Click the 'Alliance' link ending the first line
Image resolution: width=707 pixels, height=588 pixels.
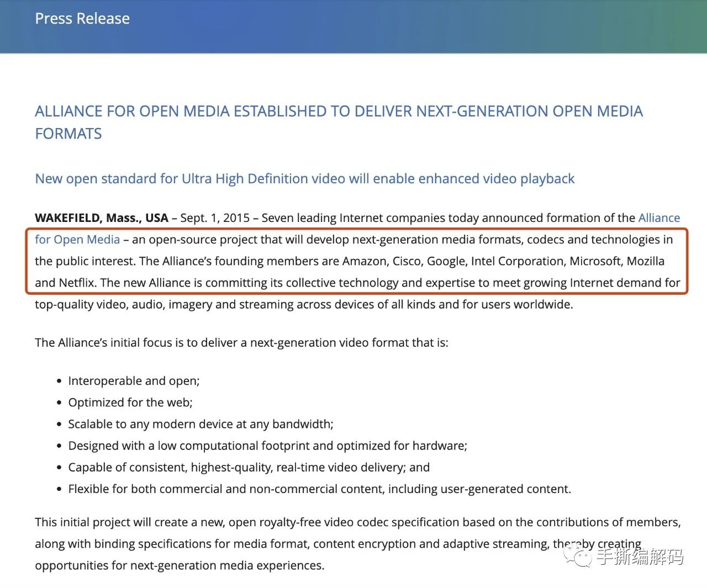point(659,218)
